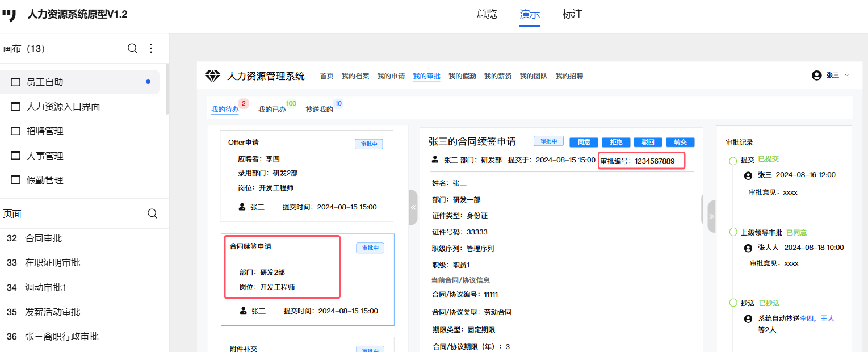Click the app logo beside 人力资源系统原型V1.2
The width and height of the screenshot is (868, 352).
[10, 15]
